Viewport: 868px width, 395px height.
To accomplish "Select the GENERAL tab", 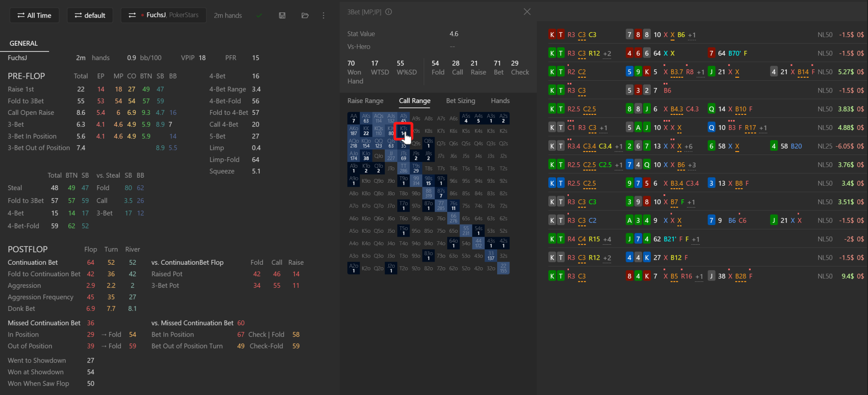I will click(x=24, y=44).
